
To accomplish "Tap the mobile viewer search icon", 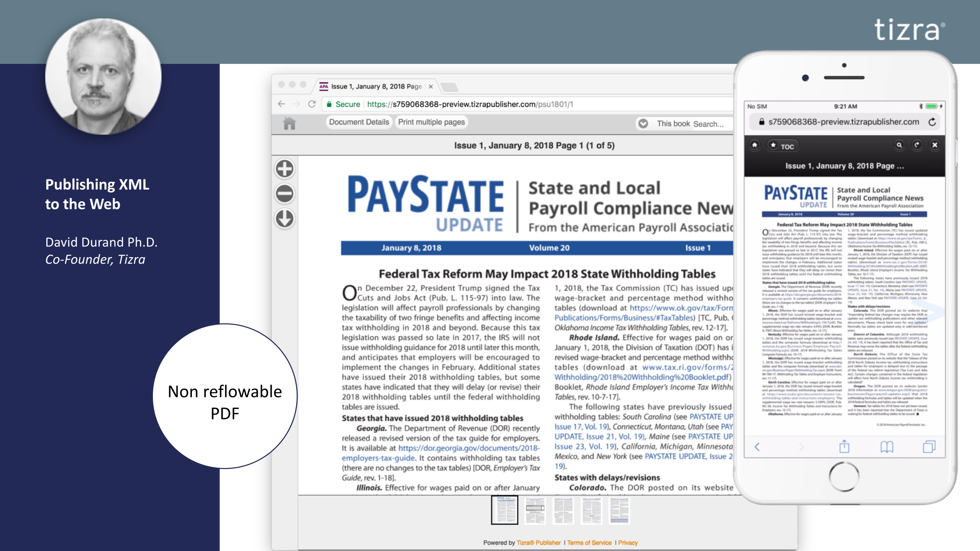I will pos(899,145).
